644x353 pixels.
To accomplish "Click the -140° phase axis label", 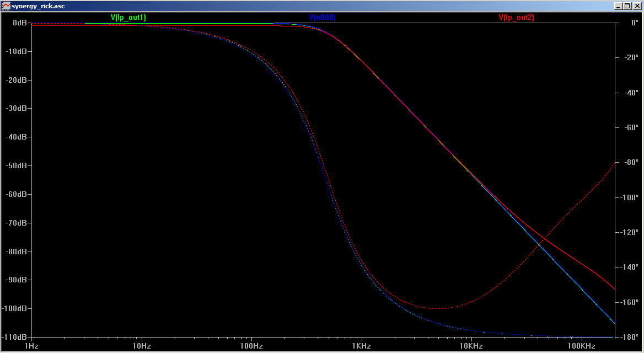I will coord(630,268).
